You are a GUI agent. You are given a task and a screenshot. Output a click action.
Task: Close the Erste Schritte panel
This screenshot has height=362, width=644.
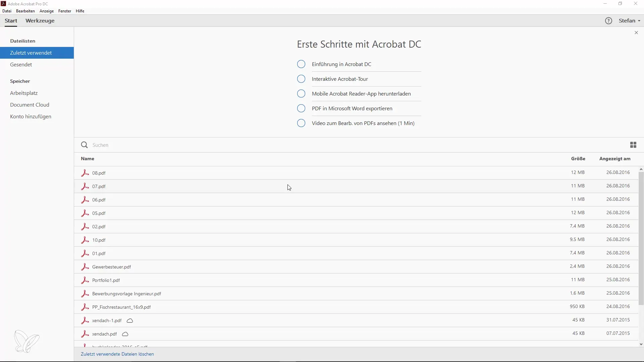click(x=636, y=33)
